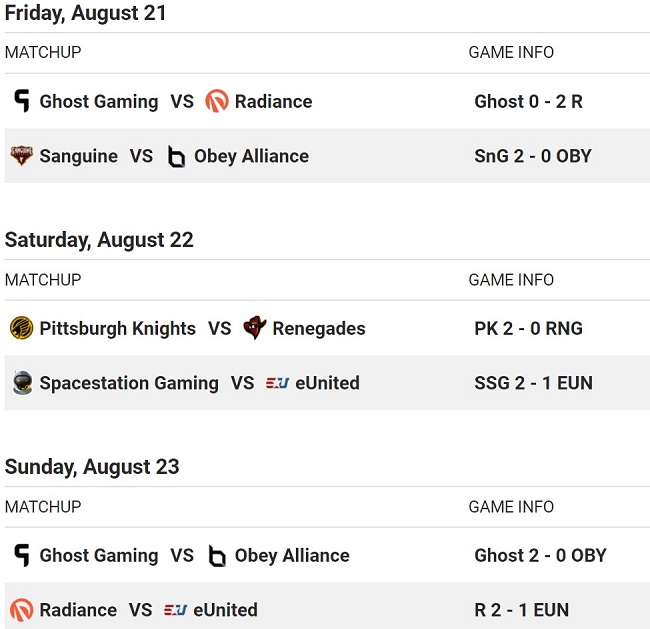Click eUnited logo in the Spacestation Gaming matchup
The height and width of the screenshot is (629, 650).
point(277,383)
